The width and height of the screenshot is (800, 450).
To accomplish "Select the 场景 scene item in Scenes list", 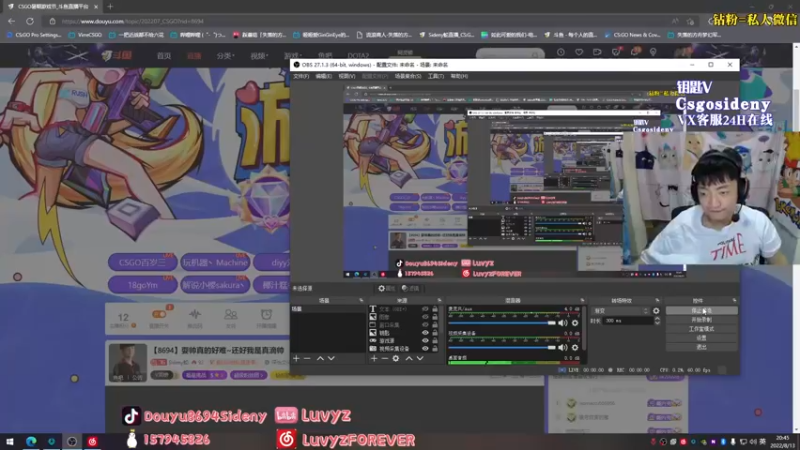I will [x=328, y=309].
